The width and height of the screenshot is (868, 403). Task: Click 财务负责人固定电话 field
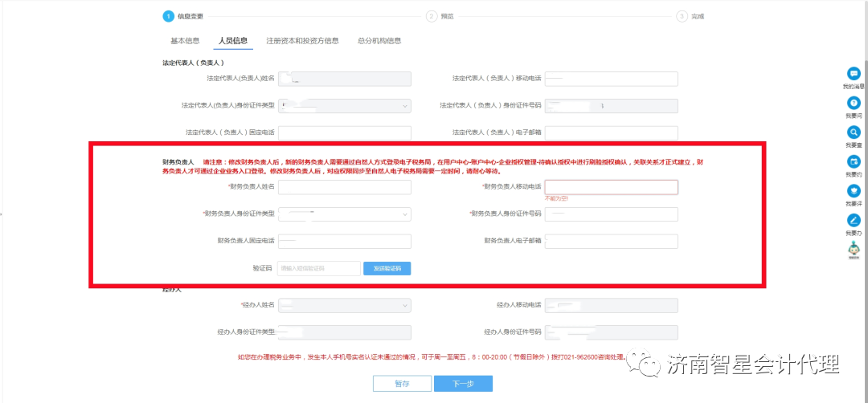(x=344, y=241)
